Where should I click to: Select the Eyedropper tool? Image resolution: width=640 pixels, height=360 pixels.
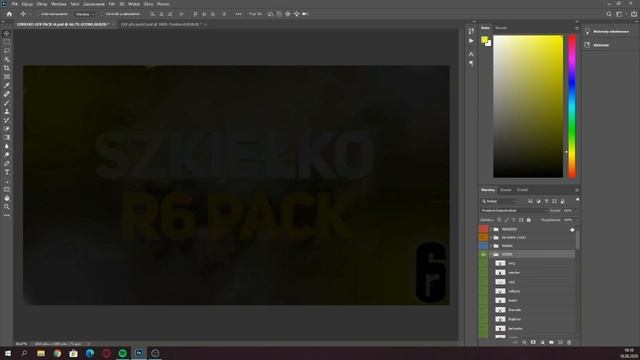7,85
